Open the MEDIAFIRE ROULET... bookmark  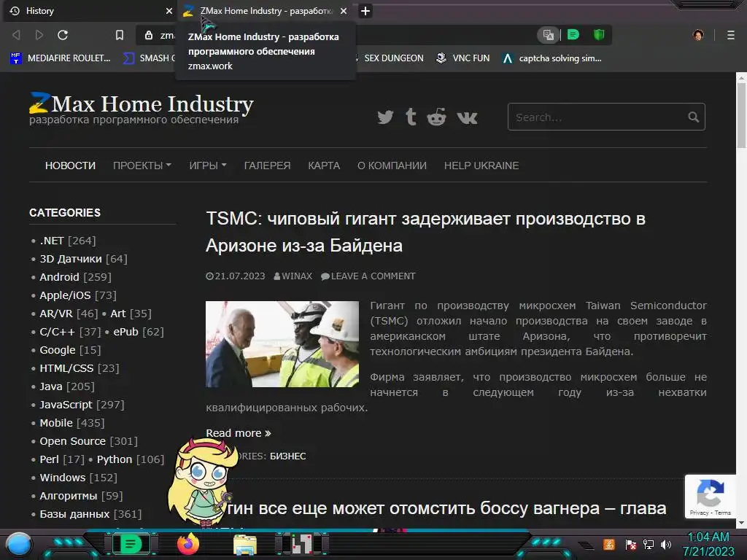point(60,58)
